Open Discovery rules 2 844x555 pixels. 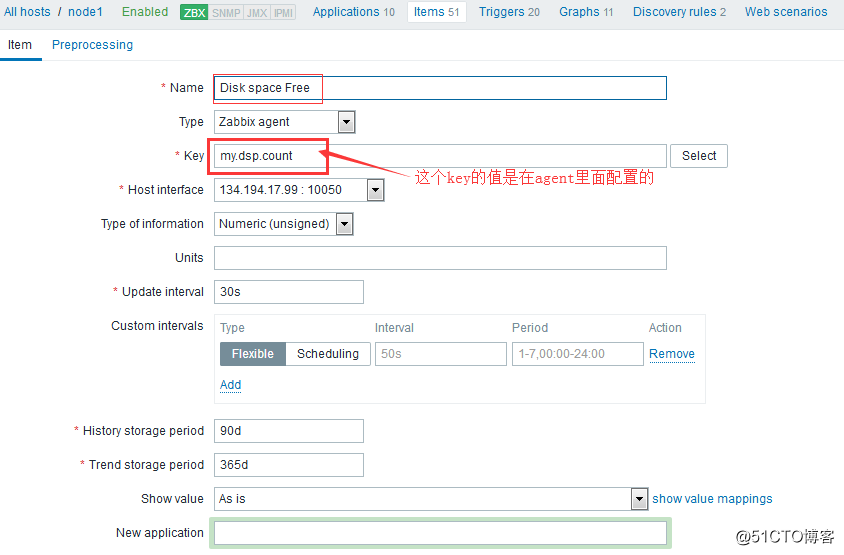pyautogui.click(x=679, y=12)
